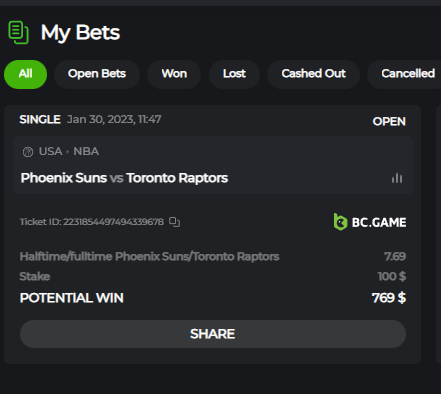The image size is (441, 394).
Task: Click the SHARE button
Action: (x=213, y=334)
